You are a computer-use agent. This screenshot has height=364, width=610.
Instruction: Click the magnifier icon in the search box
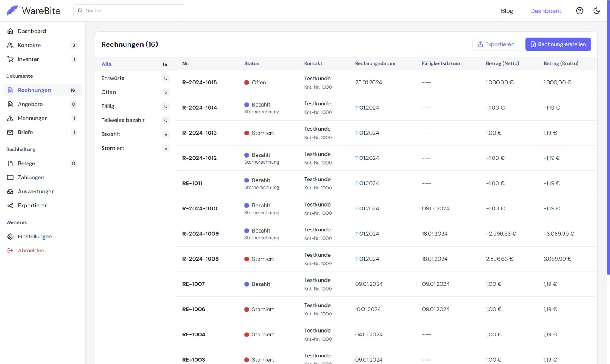click(80, 11)
